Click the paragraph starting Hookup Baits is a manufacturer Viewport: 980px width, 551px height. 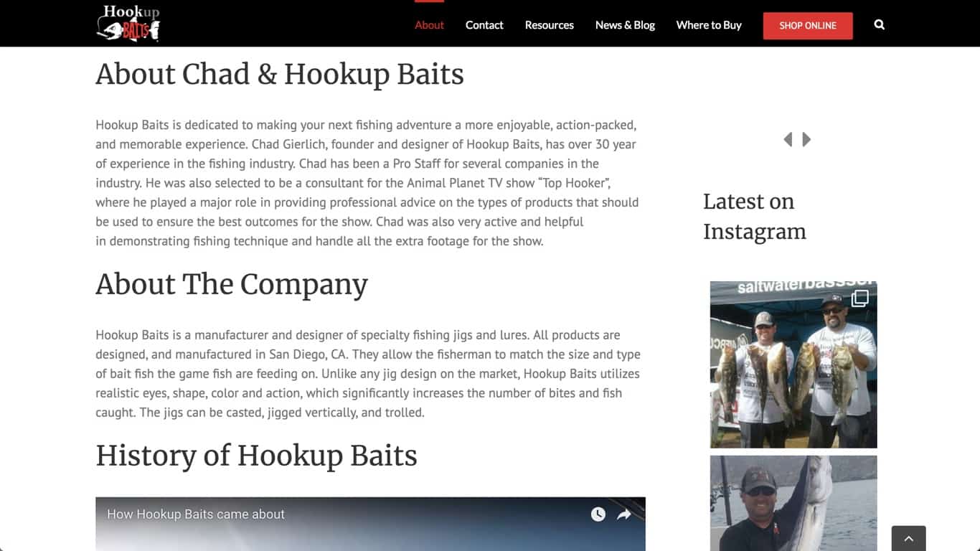(x=368, y=374)
